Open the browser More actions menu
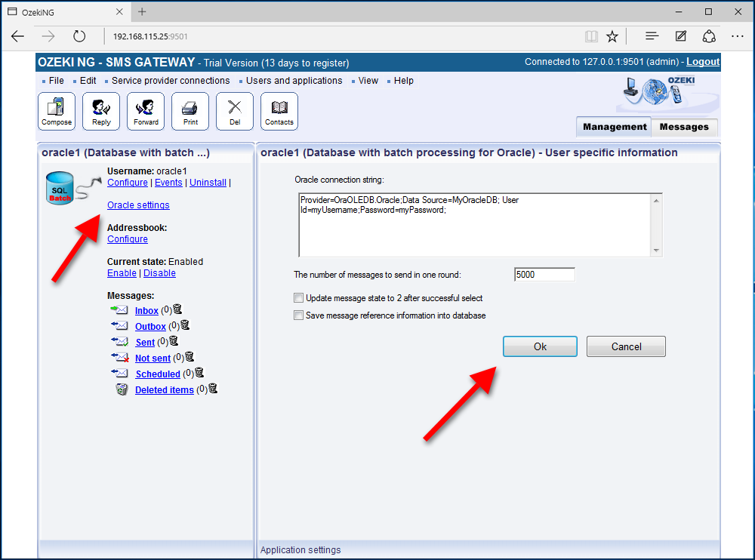 click(737, 35)
